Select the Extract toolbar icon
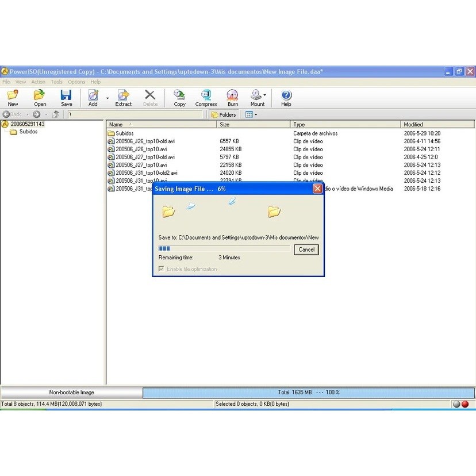The width and height of the screenshot is (476, 476). tap(123, 98)
